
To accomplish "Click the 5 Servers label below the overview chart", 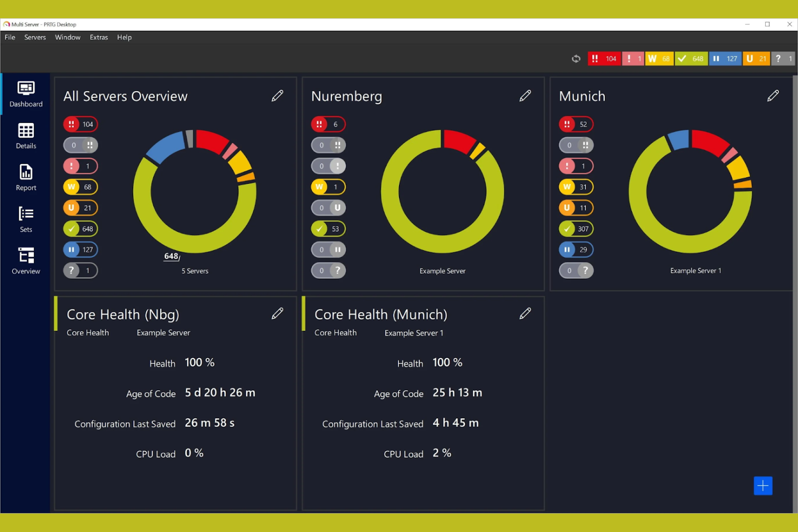I will point(195,271).
